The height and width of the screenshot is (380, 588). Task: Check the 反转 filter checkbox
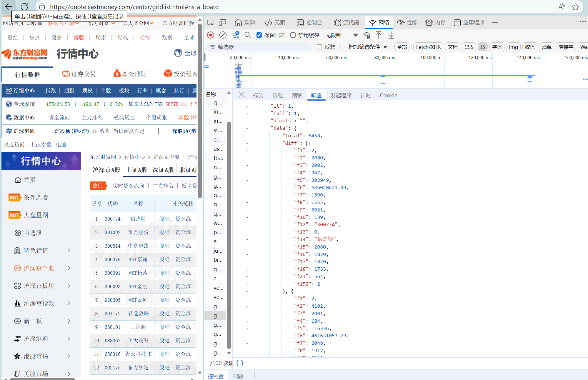tap(319, 47)
